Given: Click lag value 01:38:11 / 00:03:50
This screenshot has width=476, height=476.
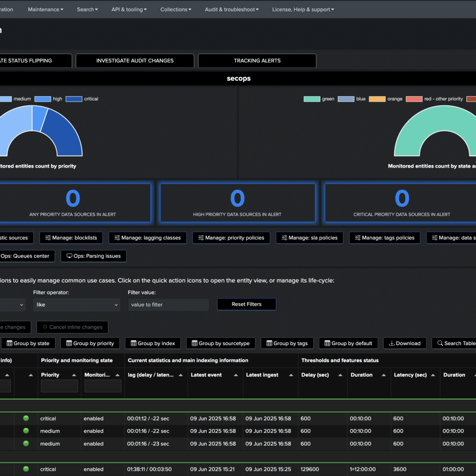Looking at the screenshot, I should 149,469.
